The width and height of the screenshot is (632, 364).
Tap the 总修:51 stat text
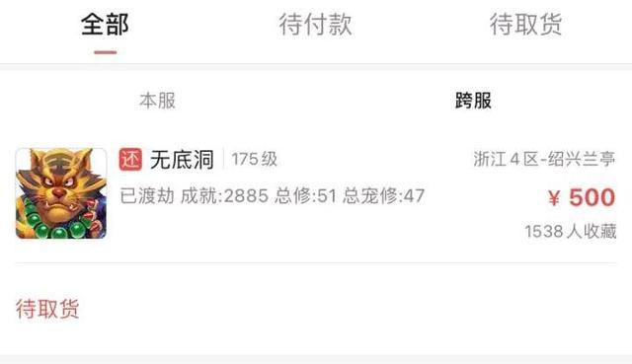(305, 196)
